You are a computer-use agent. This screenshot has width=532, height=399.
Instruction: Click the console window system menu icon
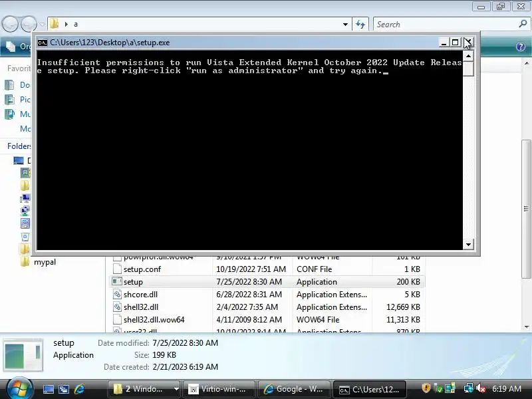coord(43,43)
